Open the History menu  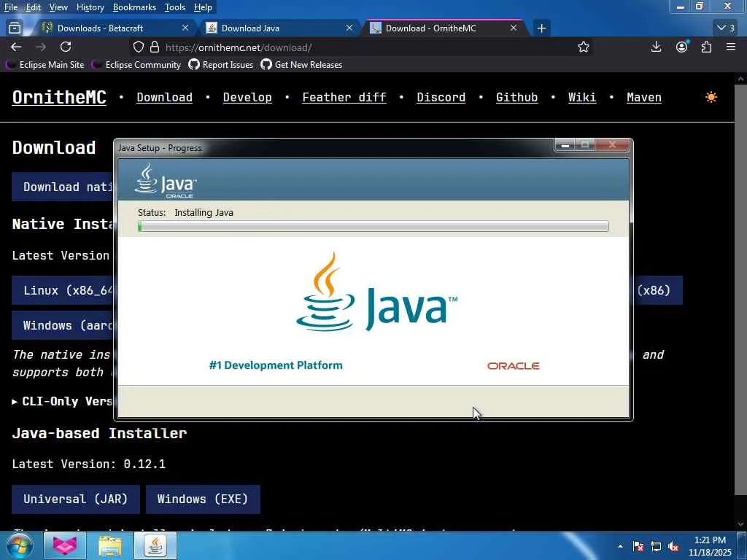90,7
